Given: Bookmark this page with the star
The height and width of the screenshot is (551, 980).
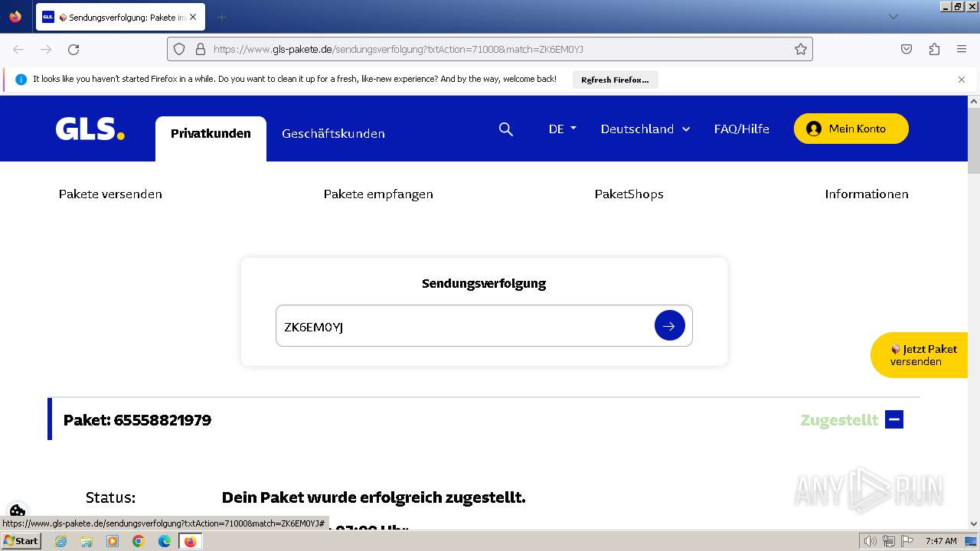Looking at the screenshot, I should click(x=801, y=49).
